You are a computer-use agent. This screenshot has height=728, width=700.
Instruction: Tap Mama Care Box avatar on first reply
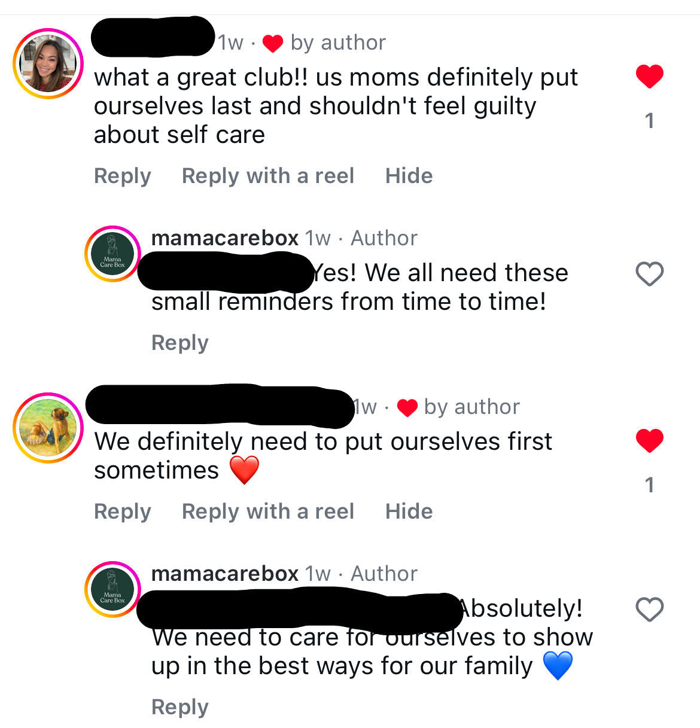tap(112, 254)
